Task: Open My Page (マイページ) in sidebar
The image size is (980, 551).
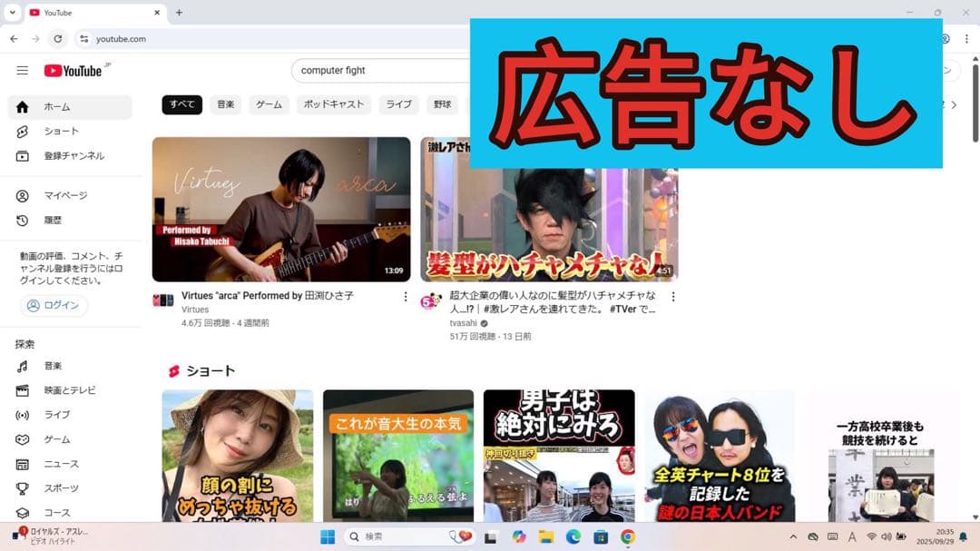Action: coord(70,196)
